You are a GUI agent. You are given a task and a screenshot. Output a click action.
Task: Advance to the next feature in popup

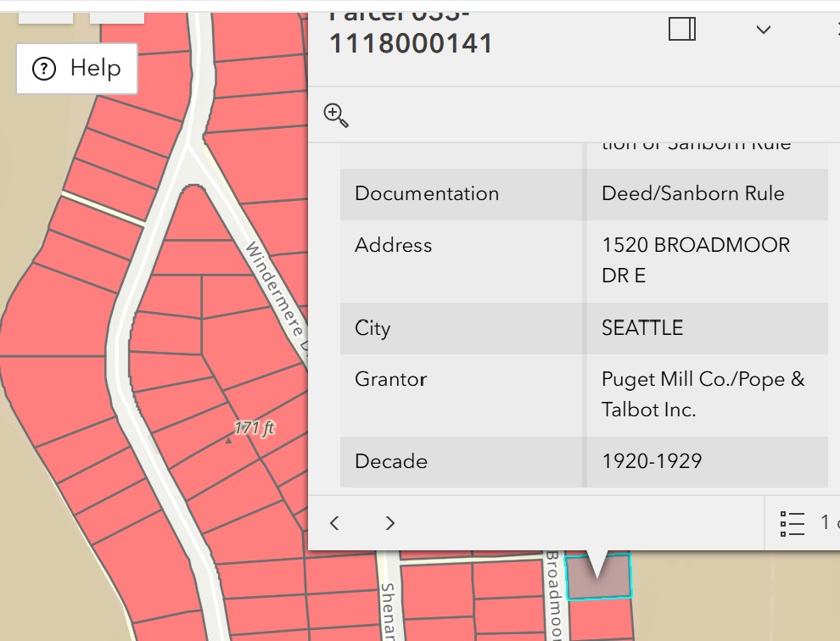[x=390, y=523]
